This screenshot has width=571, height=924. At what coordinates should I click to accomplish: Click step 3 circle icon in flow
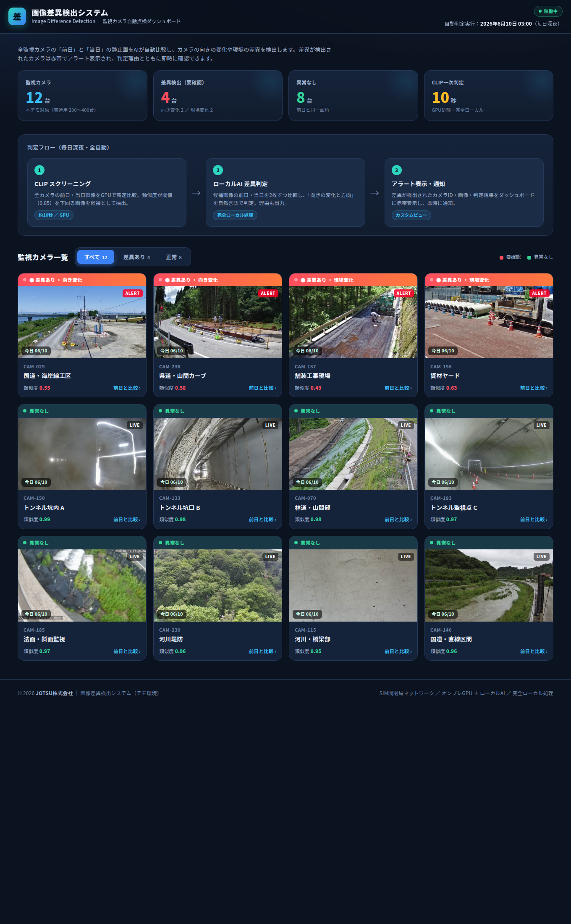397,170
